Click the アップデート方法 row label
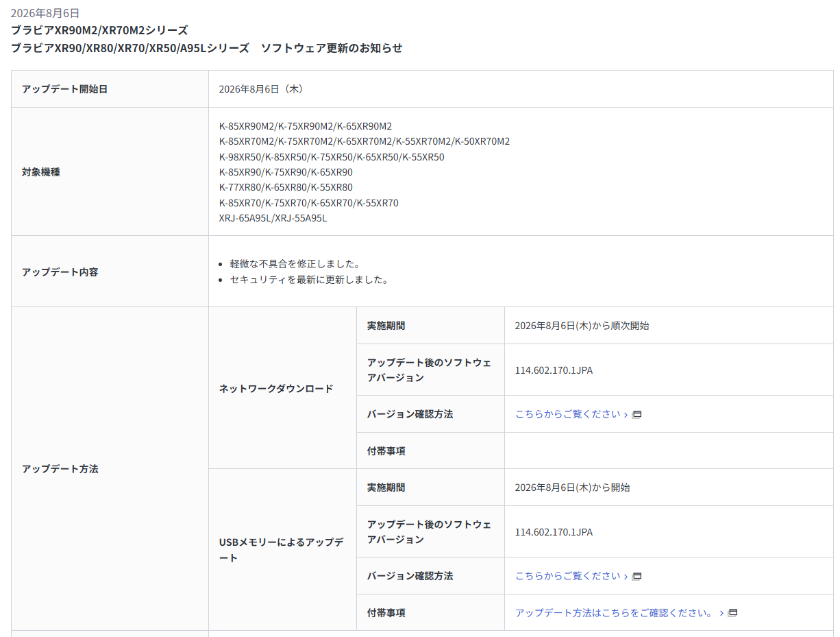Image resolution: width=840 pixels, height=637 pixels. [x=60, y=469]
